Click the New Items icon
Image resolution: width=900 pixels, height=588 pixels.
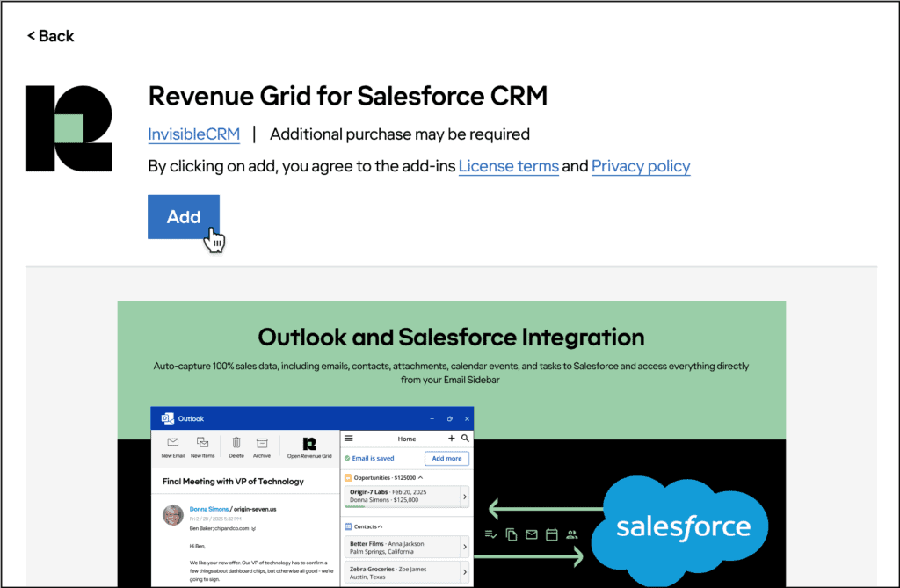tap(202, 443)
